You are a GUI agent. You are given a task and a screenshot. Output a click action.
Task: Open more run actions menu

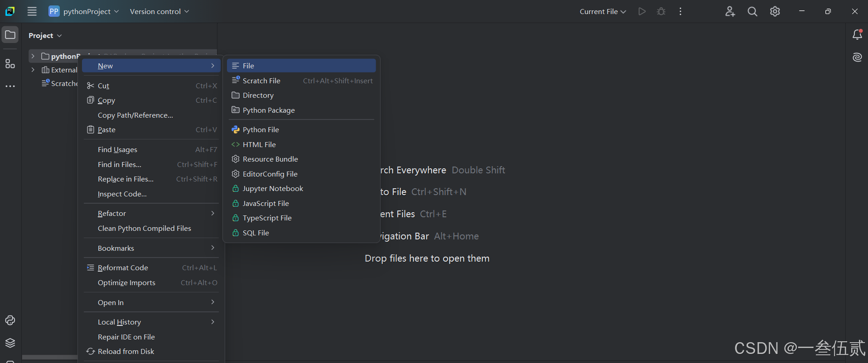[x=680, y=11]
